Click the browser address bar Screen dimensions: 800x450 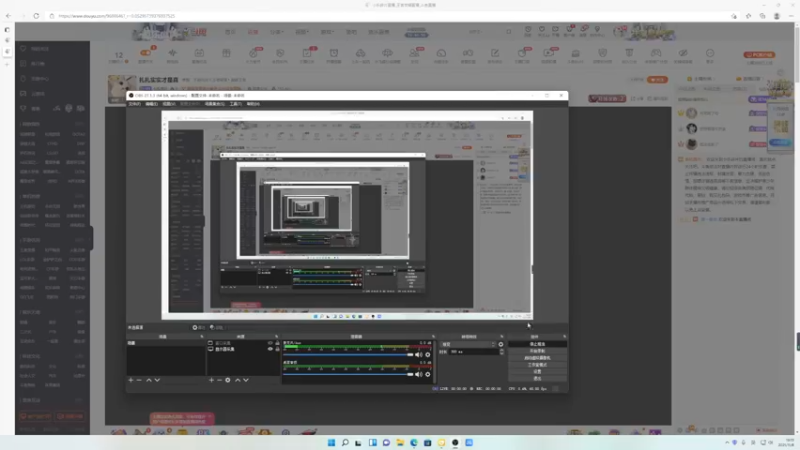click(x=388, y=16)
